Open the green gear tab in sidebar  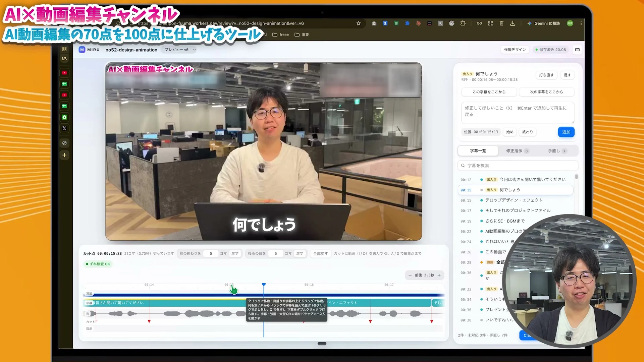pos(64,117)
